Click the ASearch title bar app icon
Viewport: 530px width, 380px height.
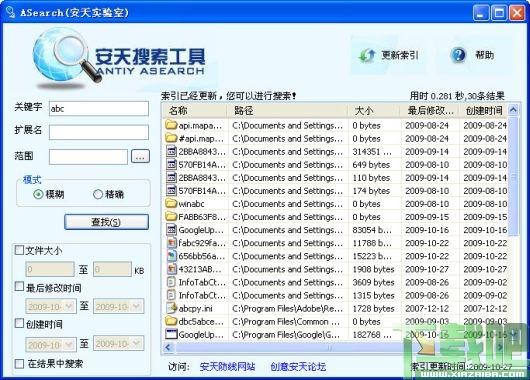(x=11, y=12)
